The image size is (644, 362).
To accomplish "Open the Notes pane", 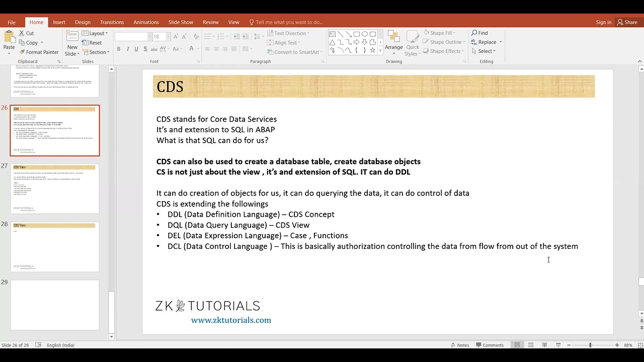I will pos(460,345).
